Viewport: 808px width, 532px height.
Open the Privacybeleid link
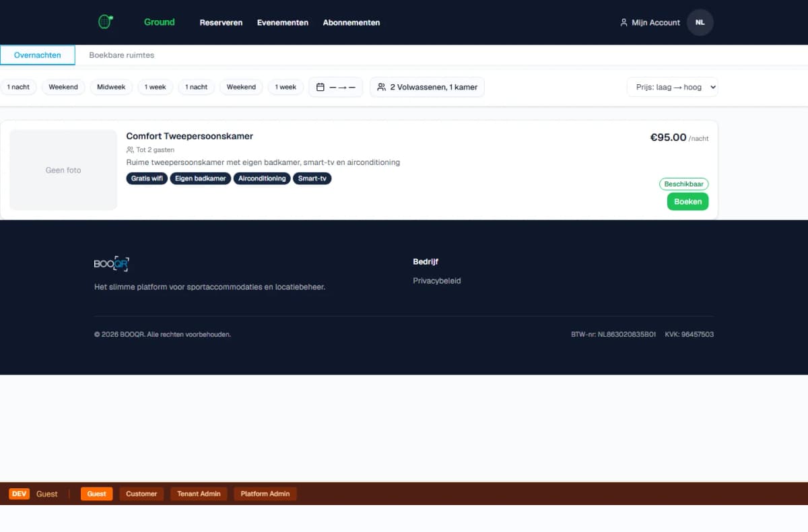tap(437, 281)
